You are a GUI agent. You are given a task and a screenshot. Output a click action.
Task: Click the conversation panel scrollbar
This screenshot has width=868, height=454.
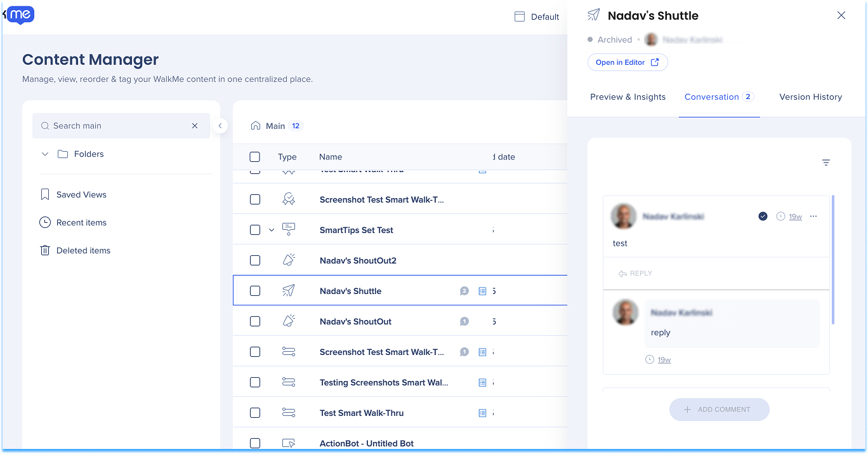[x=832, y=260]
